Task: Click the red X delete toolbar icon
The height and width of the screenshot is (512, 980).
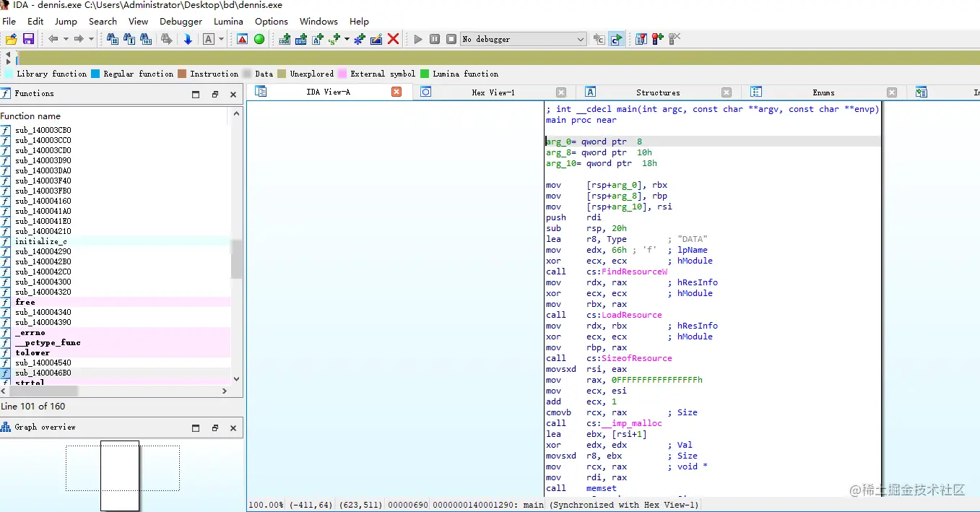Action: 393,39
